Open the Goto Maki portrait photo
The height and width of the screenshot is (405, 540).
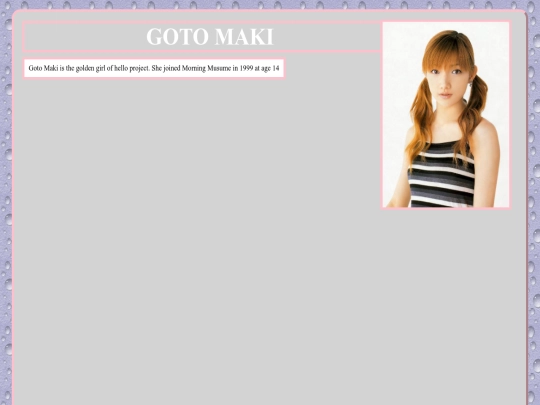446,115
